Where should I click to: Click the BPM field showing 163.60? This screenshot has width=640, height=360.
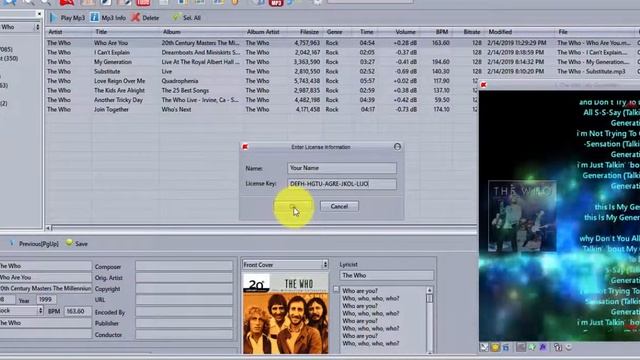pos(77,311)
